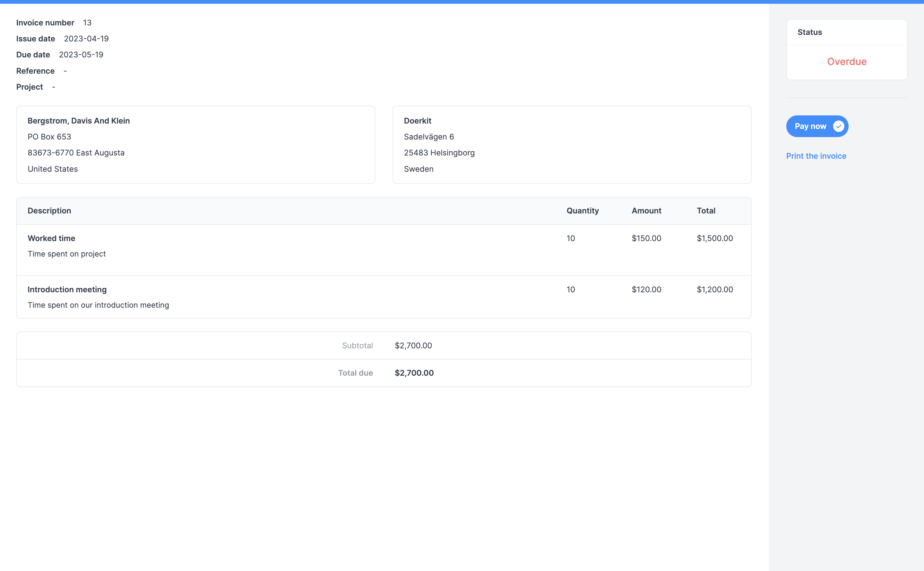The image size is (924, 571).
Task: Click the Project field value
Action: (x=53, y=87)
